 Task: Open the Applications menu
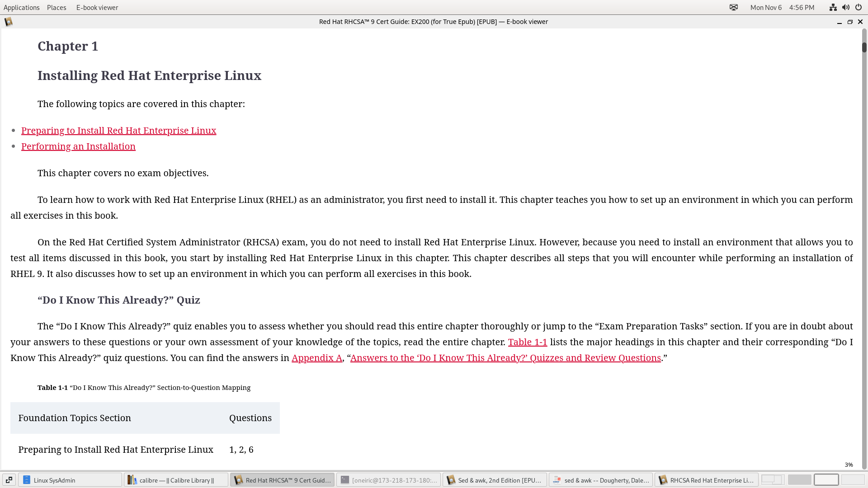tap(21, 7)
